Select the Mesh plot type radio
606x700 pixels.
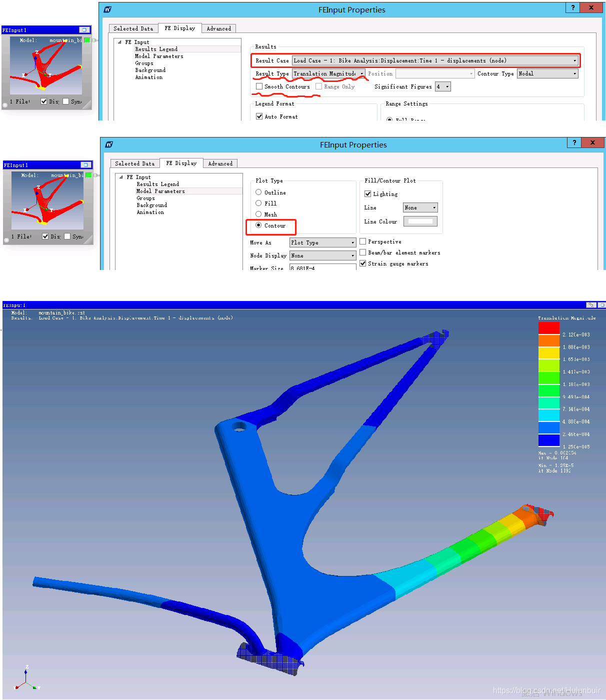click(x=258, y=214)
